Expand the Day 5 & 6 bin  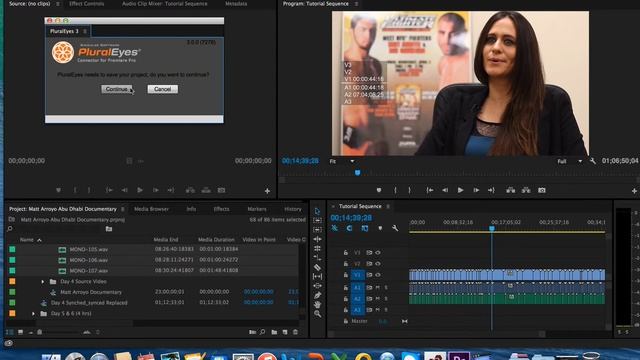coord(33,313)
